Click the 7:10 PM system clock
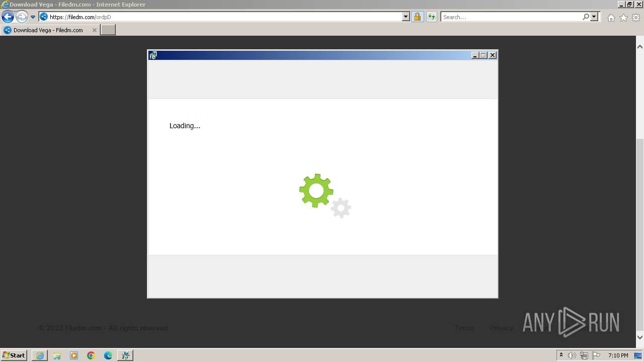Screen dimensions: 644x362 point(618,355)
